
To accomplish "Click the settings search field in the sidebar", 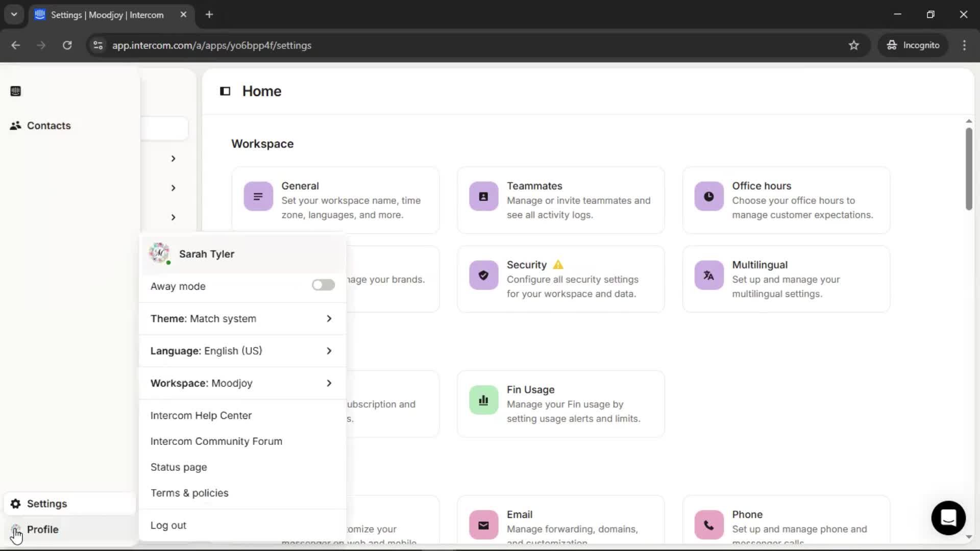I will pyautogui.click(x=164, y=129).
